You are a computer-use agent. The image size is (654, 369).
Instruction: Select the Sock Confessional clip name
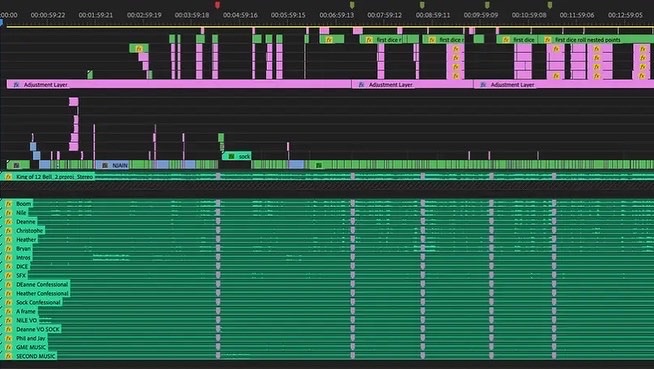coord(38,303)
